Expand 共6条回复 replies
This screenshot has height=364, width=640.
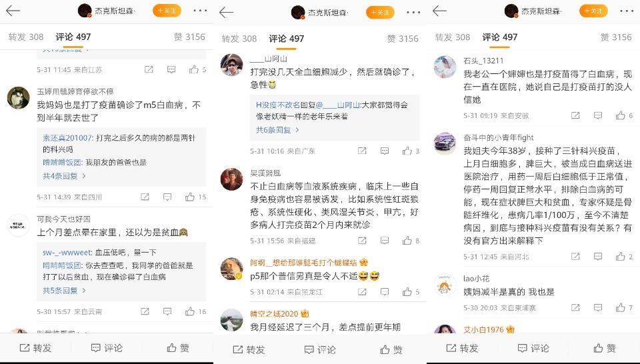click(x=277, y=130)
